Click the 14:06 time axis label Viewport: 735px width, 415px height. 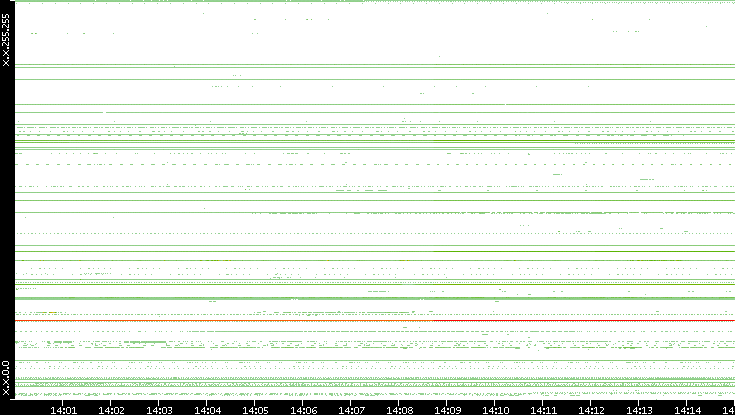[x=303, y=410]
